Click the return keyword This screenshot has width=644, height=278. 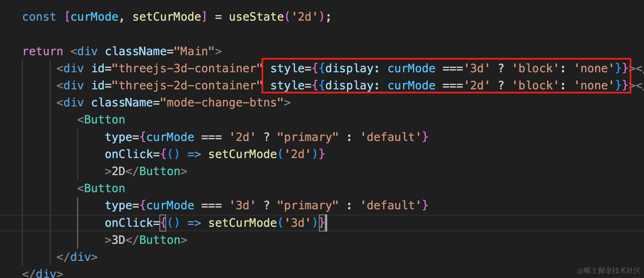(43, 51)
